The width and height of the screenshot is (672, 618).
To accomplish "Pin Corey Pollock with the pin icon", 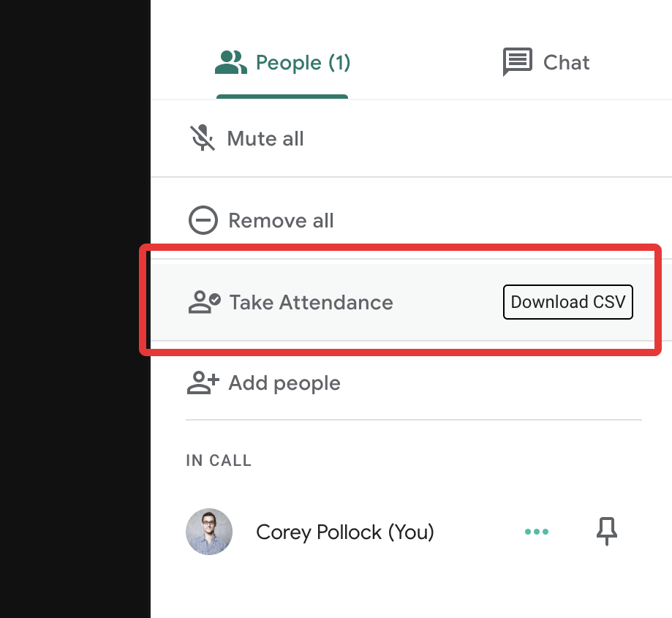I will [607, 532].
